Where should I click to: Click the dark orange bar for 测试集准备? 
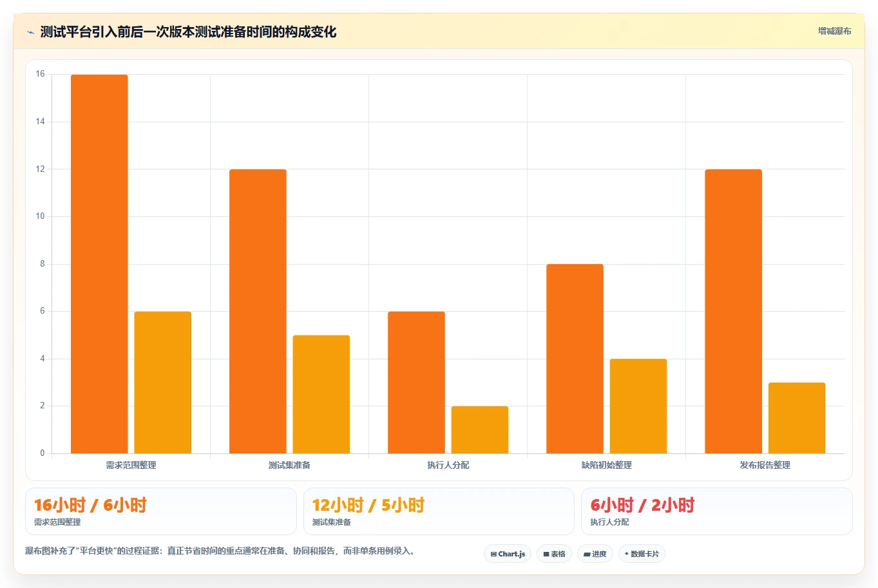click(x=258, y=312)
